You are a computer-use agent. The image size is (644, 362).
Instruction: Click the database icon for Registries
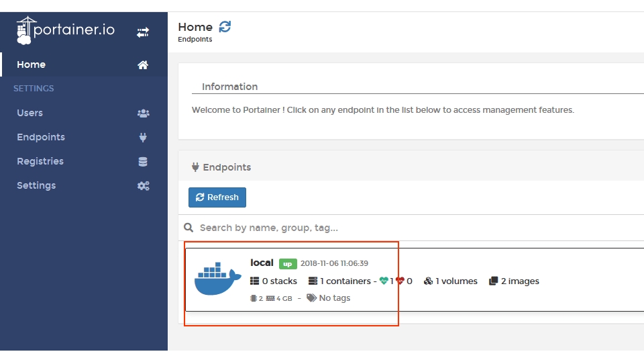pyautogui.click(x=143, y=162)
